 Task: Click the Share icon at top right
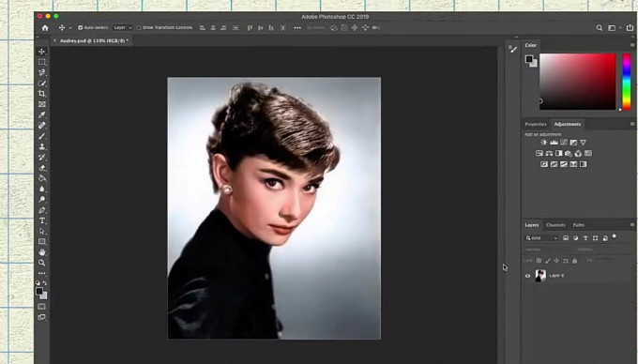[x=630, y=28]
